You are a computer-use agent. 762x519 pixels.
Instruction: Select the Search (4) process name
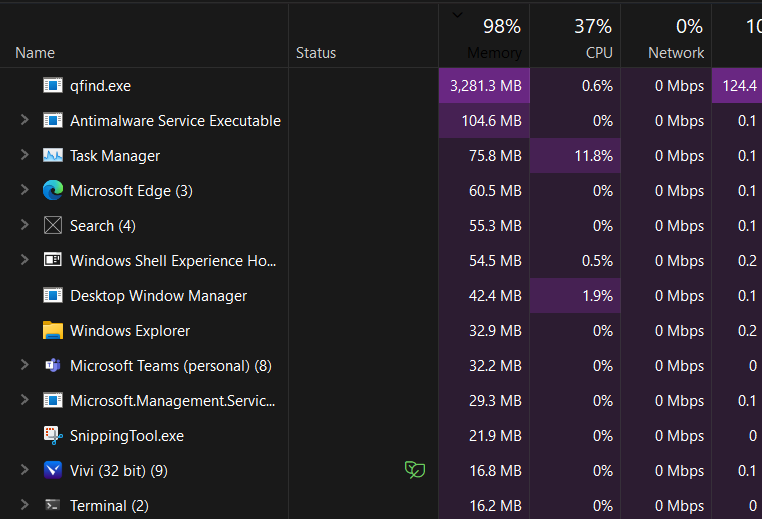point(103,226)
